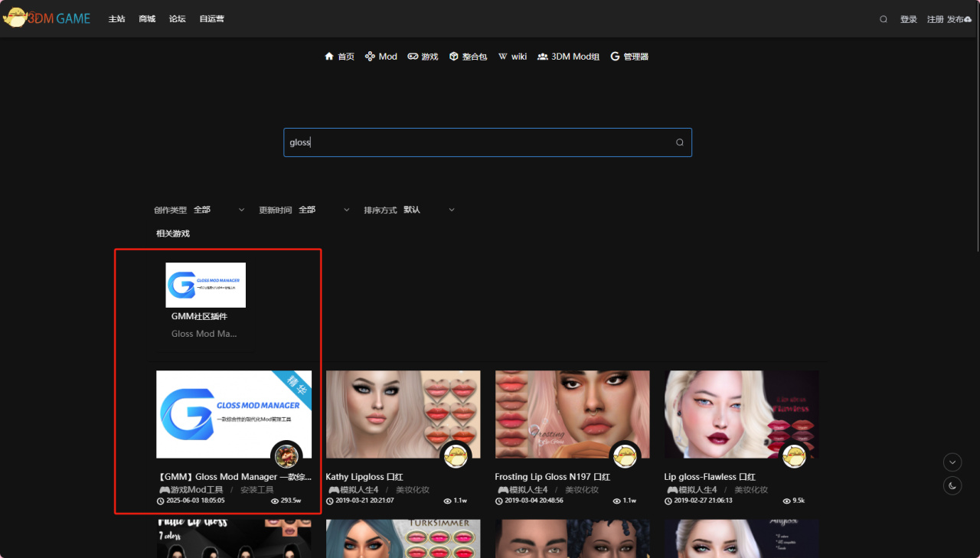This screenshot has height=558, width=980.
Task: Click the 游戏Mod工具 category tag
Action: tap(191, 490)
